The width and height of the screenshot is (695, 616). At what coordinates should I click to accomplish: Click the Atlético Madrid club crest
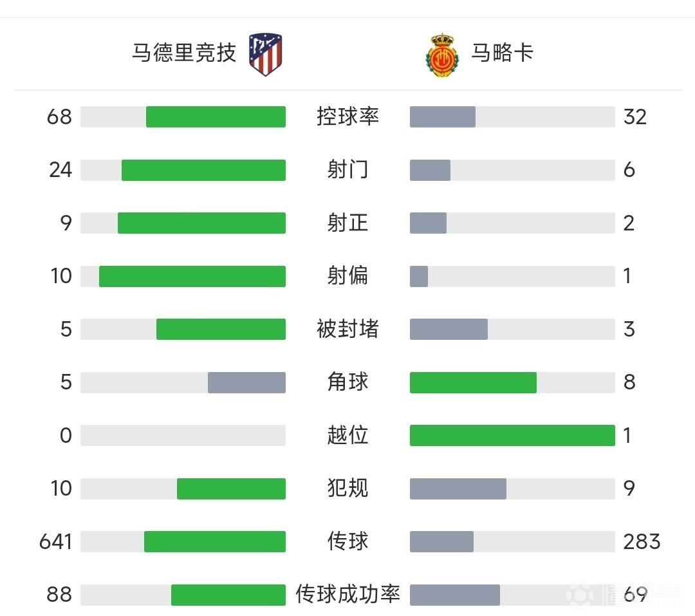click(x=267, y=54)
